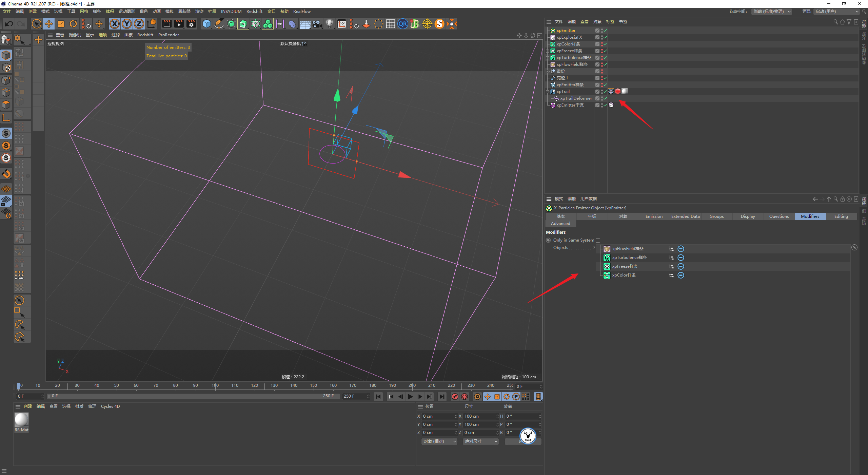Collapse the xpTrail tree item
Viewport: 868px width, 475px height.
pos(547,92)
